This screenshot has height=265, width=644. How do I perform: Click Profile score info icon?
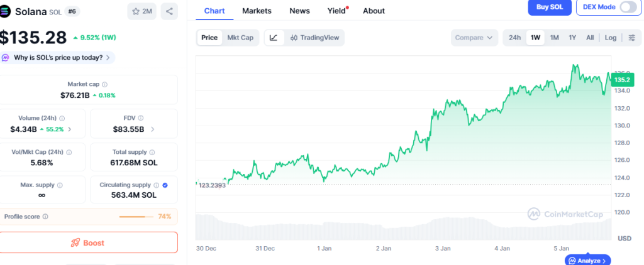point(45,217)
